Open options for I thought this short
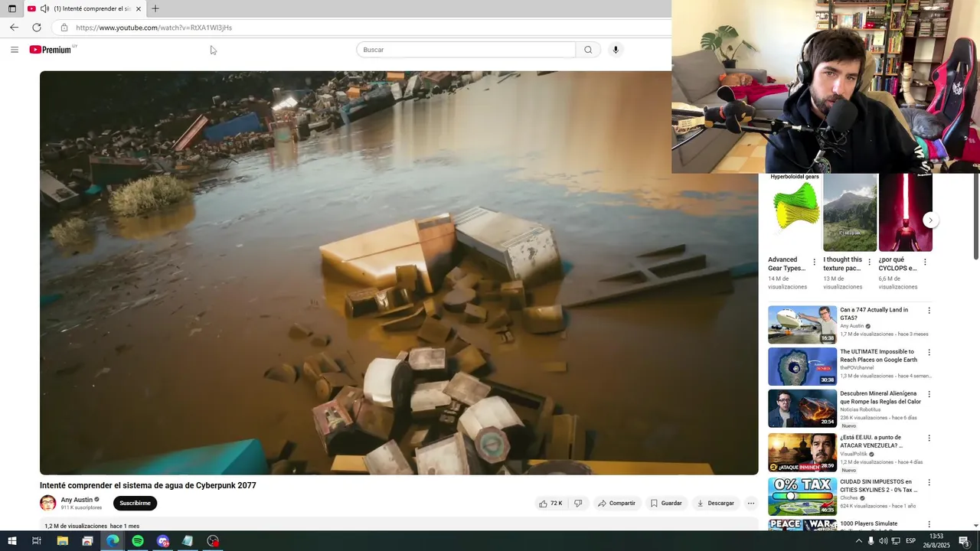 [869, 262]
